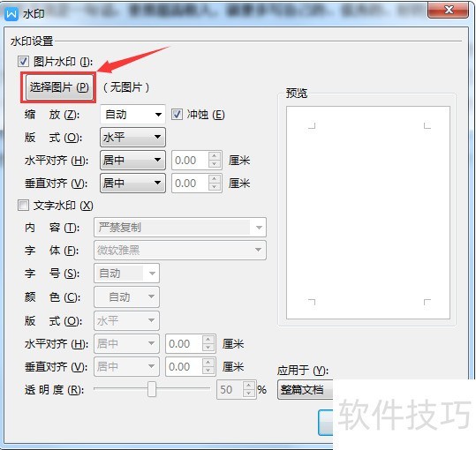Click text watermark 水平对齐 offset field
Screen dimensions: 476x450
pos(184,343)
